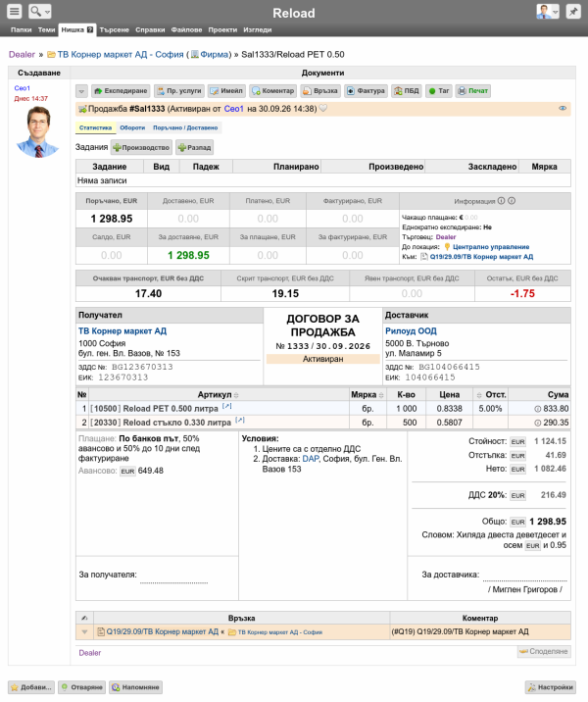Click the Пр. услуги button
Viewport: 588px width, 702px height.
(179, 91)
